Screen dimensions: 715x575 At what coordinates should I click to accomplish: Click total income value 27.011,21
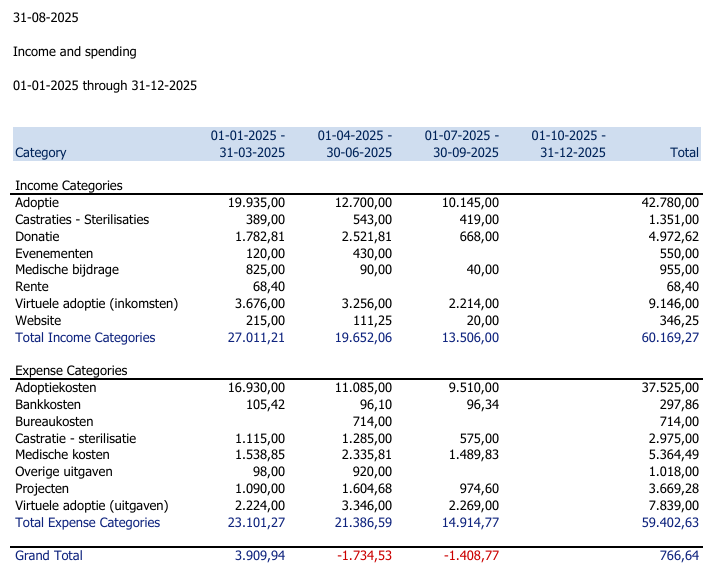(256, 337)
